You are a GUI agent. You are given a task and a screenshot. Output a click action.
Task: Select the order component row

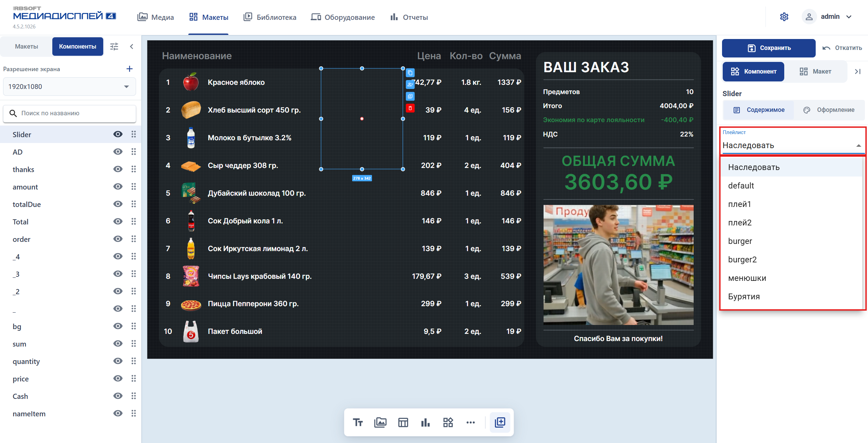point(70,239)
